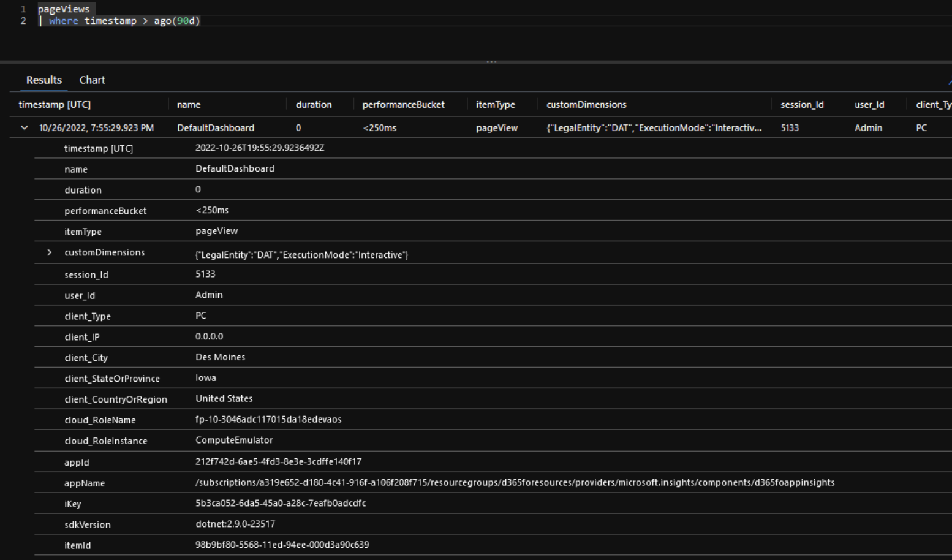Collapse the expanded 10/26/2022 result row

(25, 128)
